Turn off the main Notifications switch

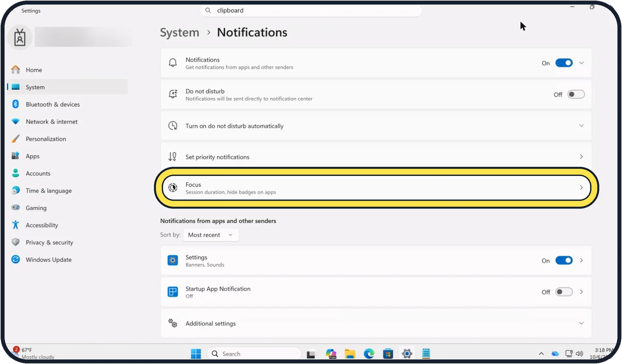coord(564,63)
